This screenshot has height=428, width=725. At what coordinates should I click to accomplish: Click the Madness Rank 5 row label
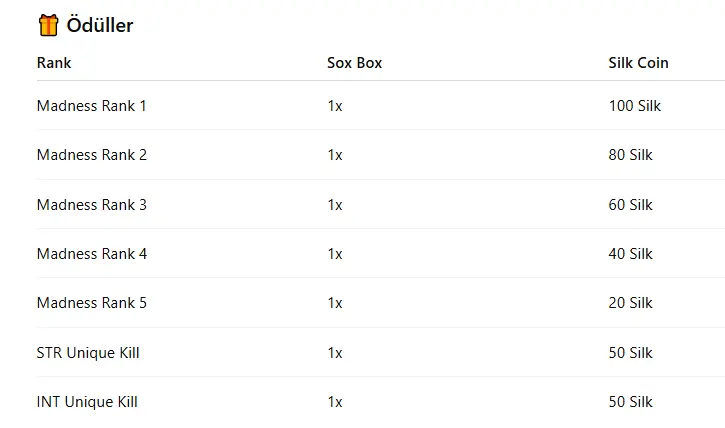[92, 303]
